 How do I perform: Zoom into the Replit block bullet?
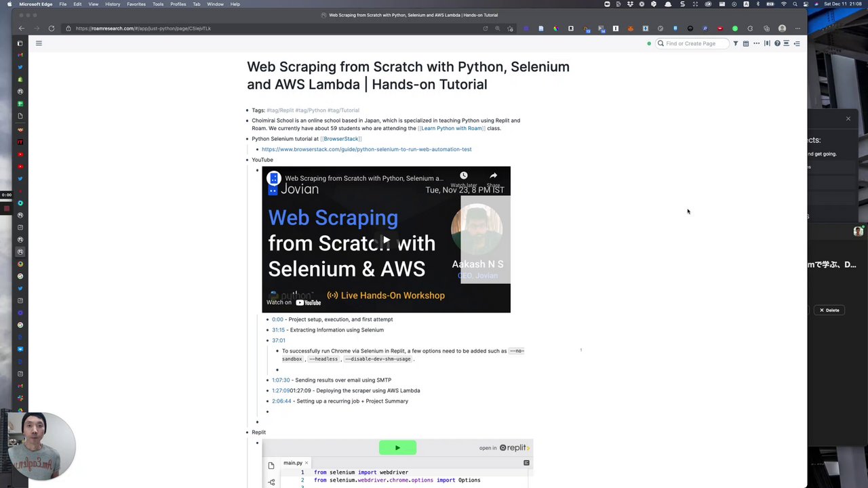(247, 432)
